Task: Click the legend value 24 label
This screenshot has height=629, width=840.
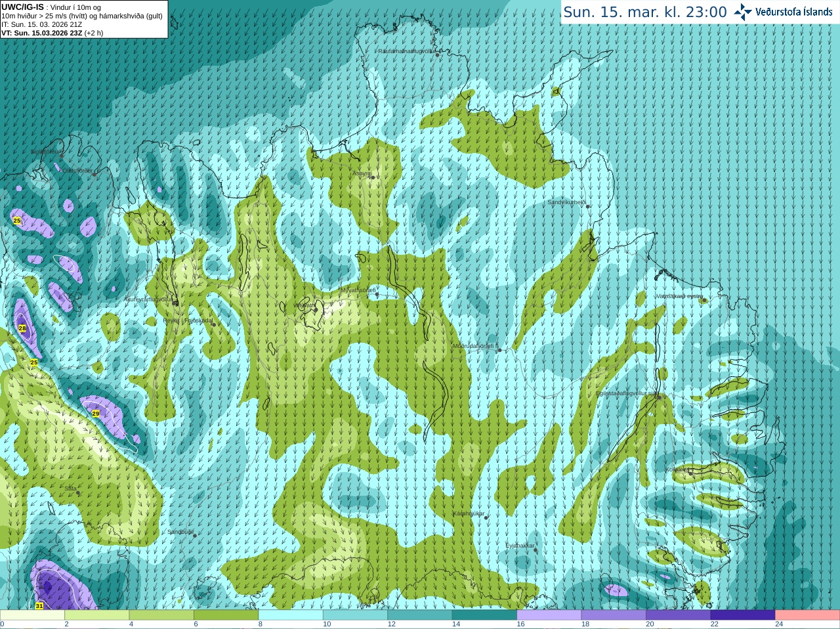Action: pyautogui.click(x=779, y=624)
